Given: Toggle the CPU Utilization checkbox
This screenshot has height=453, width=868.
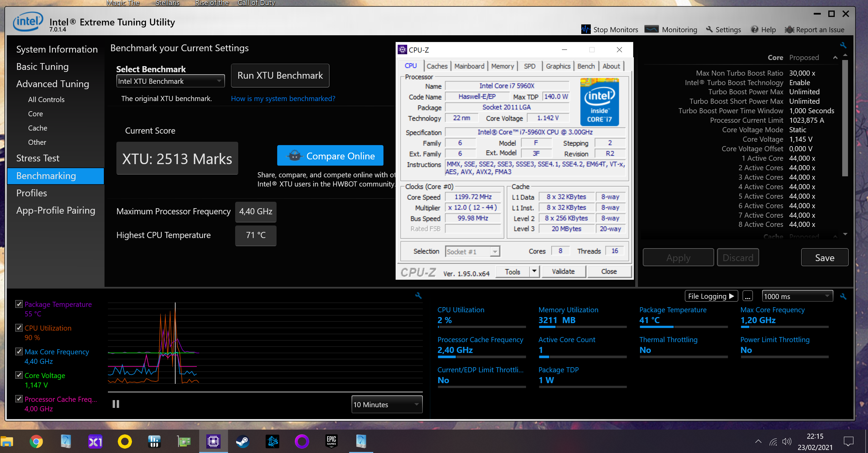Looking at the screenshot, I should pos(19,328).
